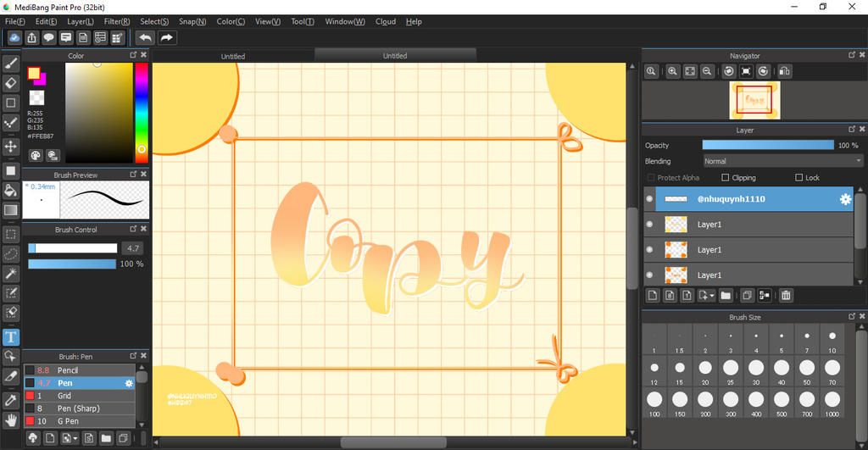Select the Eyedropper tool
Screen dimensions: 868x450
tap(10, 400)
